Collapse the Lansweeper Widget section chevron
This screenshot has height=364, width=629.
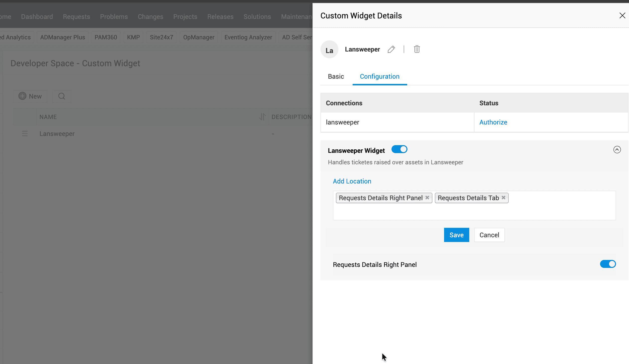point(617,150)
